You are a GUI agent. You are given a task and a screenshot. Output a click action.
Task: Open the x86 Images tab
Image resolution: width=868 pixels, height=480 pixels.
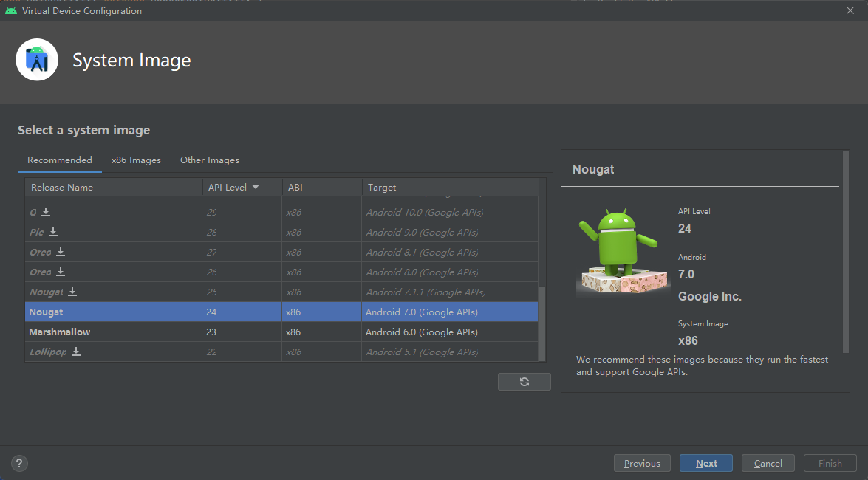tap(136, 160)
